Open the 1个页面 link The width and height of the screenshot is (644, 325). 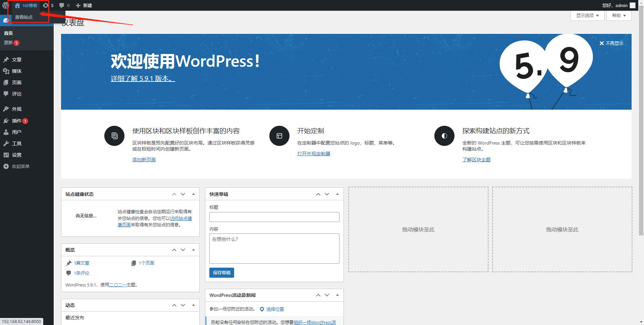coord(147,263)
